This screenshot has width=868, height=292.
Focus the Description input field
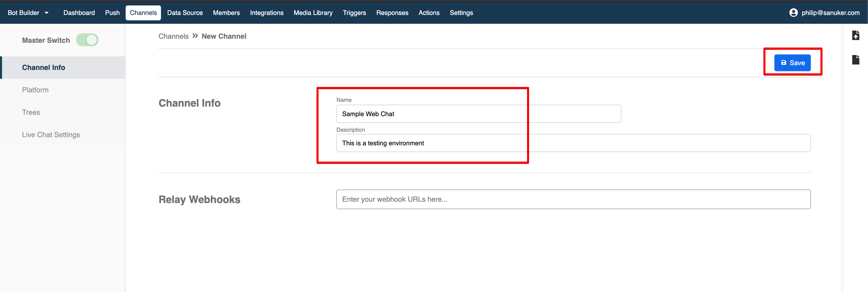click(x=573, y=143)
